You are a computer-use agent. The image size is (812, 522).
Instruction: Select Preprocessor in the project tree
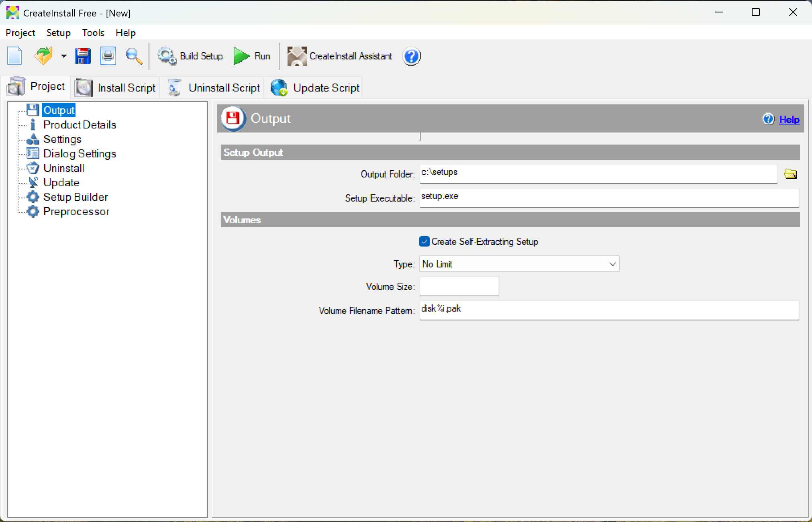pyautogui.click(x=76, y=211)
